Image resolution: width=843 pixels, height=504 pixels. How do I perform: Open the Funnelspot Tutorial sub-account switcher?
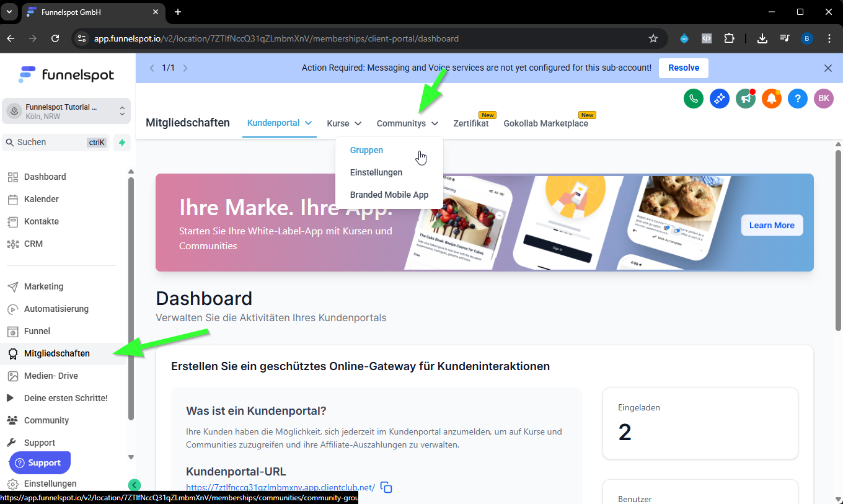click(66, 112)
